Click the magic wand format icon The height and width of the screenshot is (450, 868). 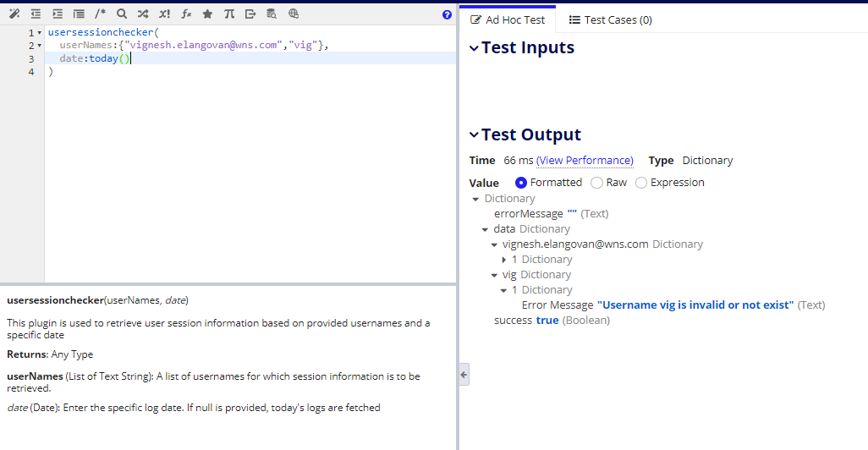tap(14, 14)
